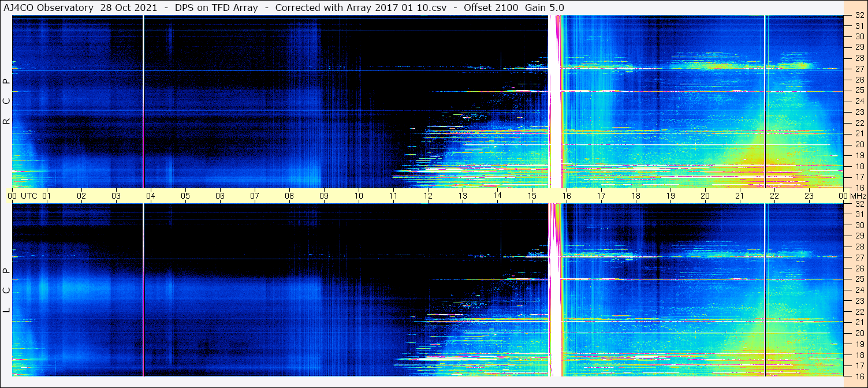The width and height of the screenshot is (868, 388).
Task: Select hour 18 on the time axis
Action: coord(636,196)
